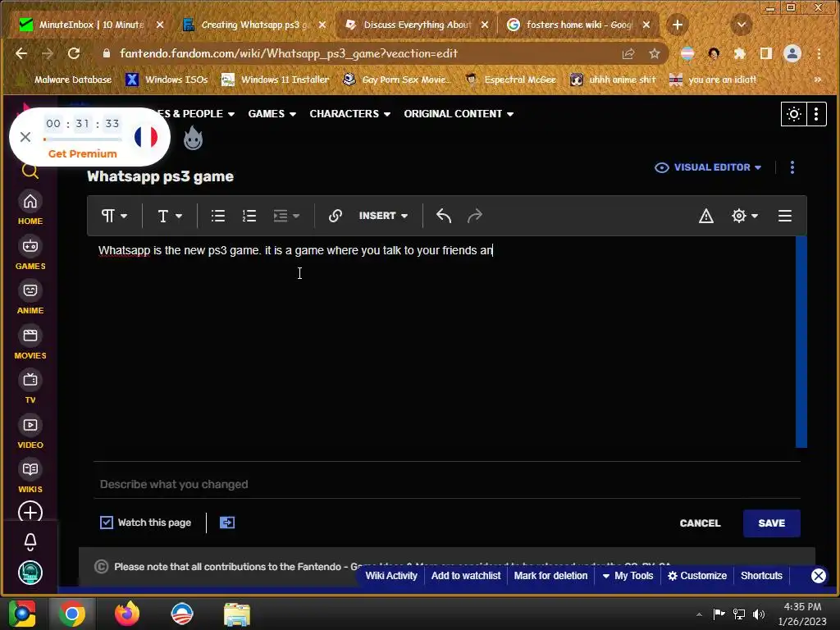Switch to the MinuteInbox tab
This screenshot has height=630, width=840.
click(x=89, y=25)
